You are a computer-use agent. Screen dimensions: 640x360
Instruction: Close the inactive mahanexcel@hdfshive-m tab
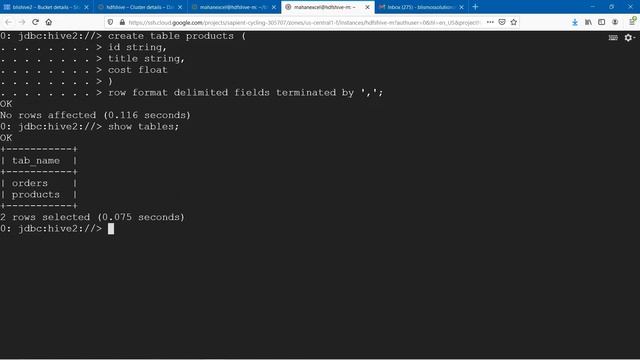tap(273, 7)
